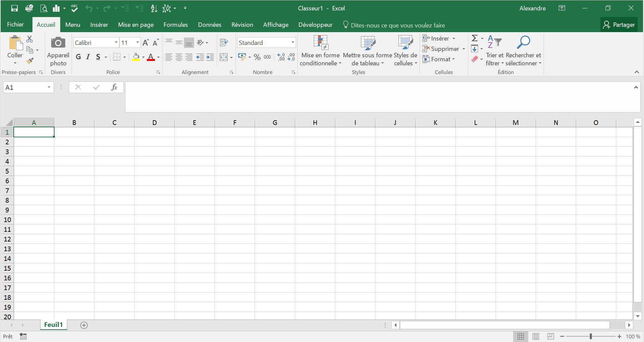This screenshot has width=644, height=342.
Task: Open the Standard number format dropdown
Action: (293, 43)
